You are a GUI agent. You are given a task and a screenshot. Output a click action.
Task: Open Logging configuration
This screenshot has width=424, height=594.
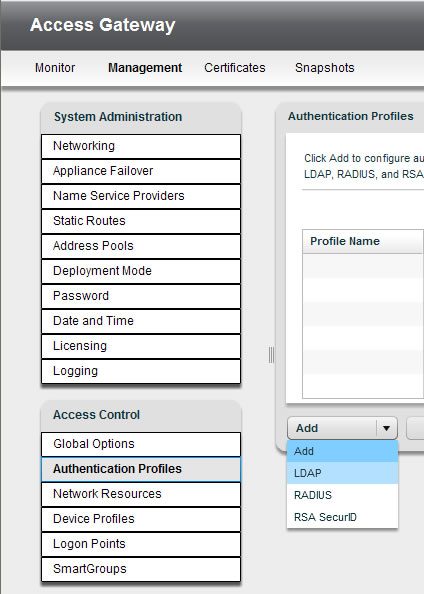point(141,371)
